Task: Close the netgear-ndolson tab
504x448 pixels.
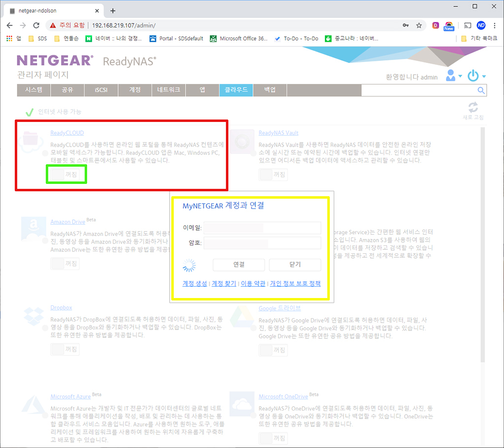Action: coord(97,11)
